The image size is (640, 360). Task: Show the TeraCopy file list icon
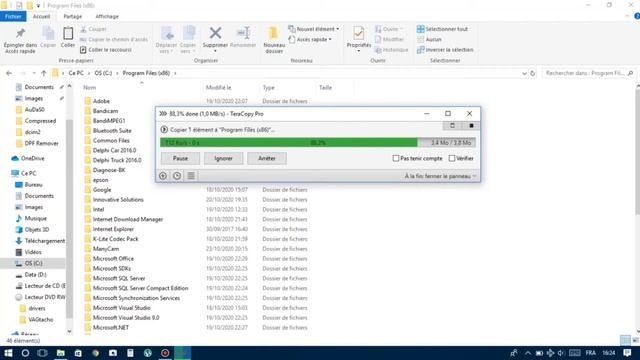point(191,176)
